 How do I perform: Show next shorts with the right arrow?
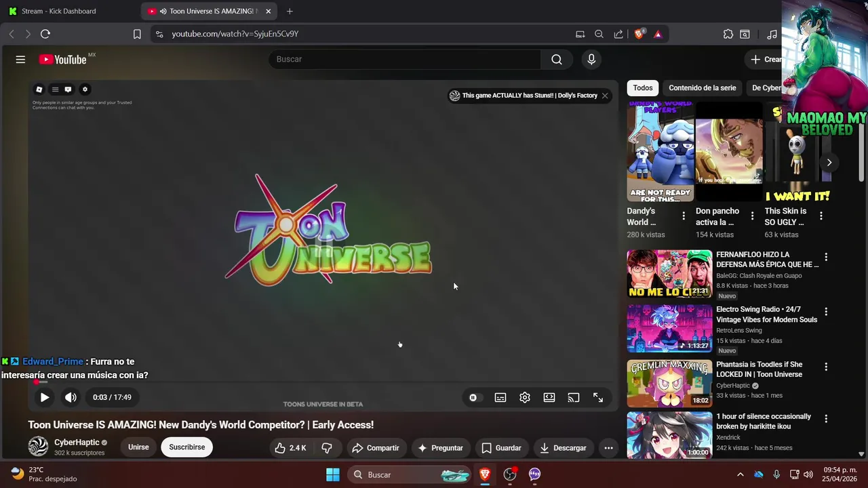829,163
